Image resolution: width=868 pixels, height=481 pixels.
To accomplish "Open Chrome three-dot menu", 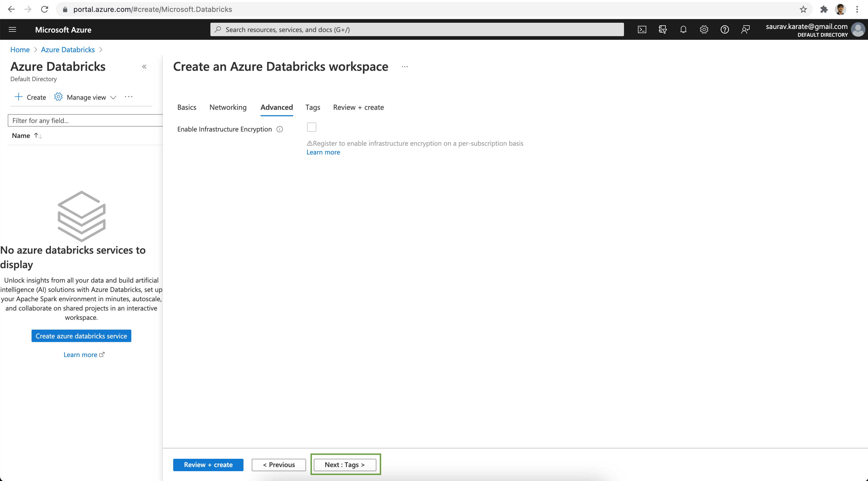I will (x=857, y=10).
